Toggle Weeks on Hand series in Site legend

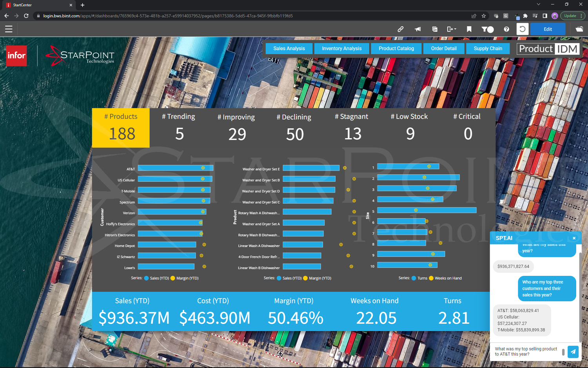(x=445, y=278)
